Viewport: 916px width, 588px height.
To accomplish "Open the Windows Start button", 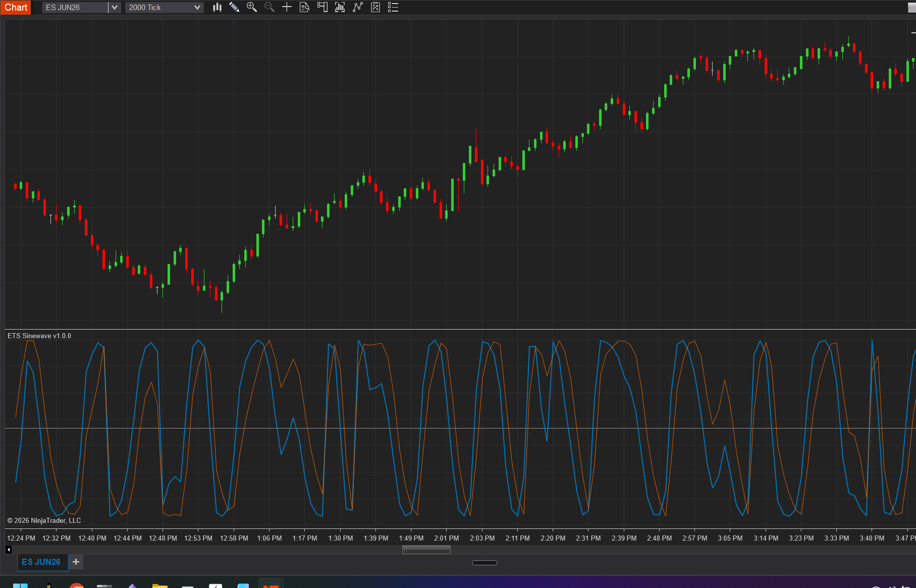I will pos(20,585).
